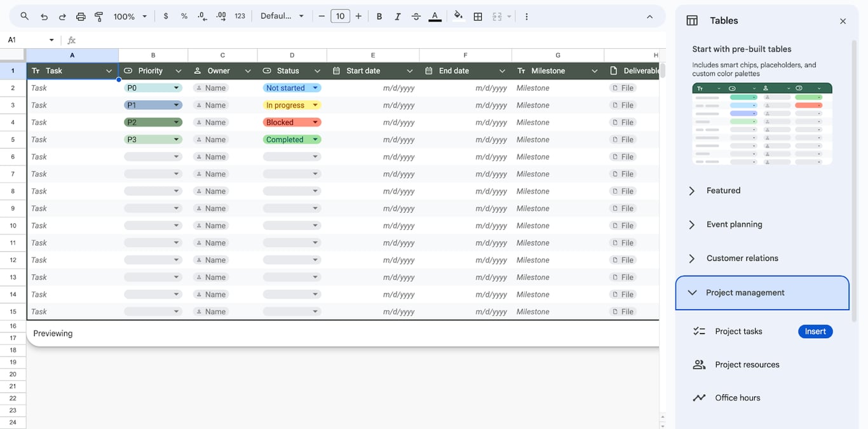Open the text color picker
The image size is (868, 429).
(x=435, y=17)
